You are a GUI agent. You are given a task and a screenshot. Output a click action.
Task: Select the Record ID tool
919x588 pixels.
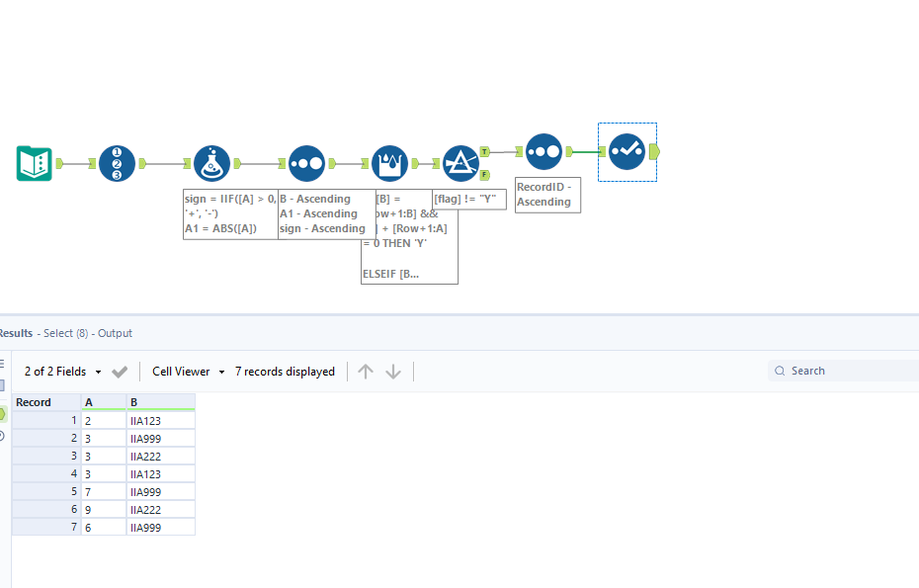(x=117, y=164)
